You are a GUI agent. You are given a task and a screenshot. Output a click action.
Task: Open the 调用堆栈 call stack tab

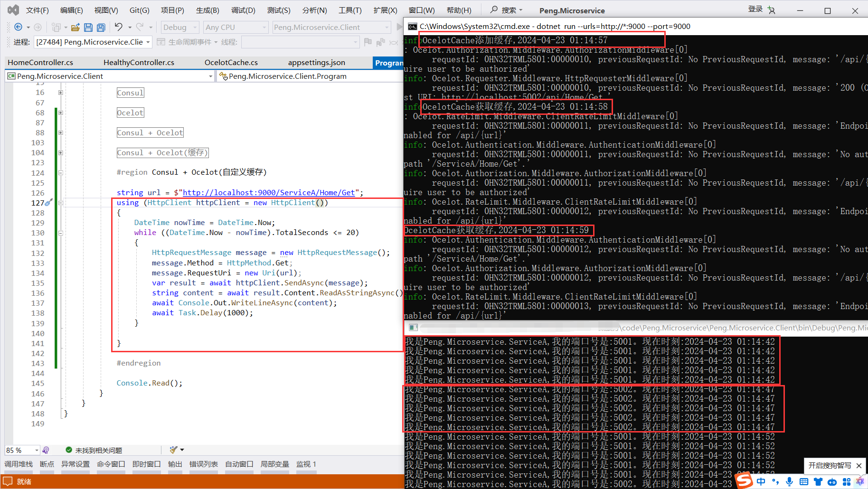tap(19, 464)
